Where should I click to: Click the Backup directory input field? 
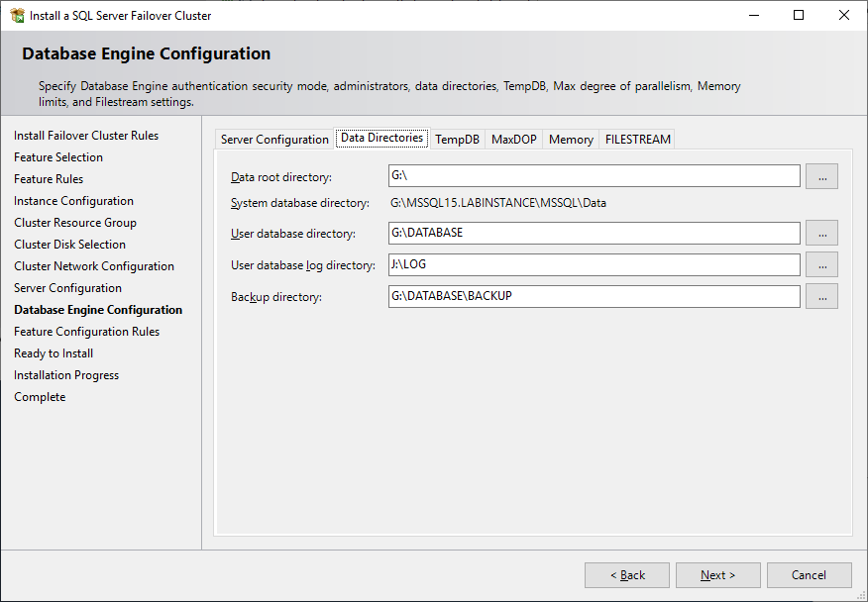594,296
